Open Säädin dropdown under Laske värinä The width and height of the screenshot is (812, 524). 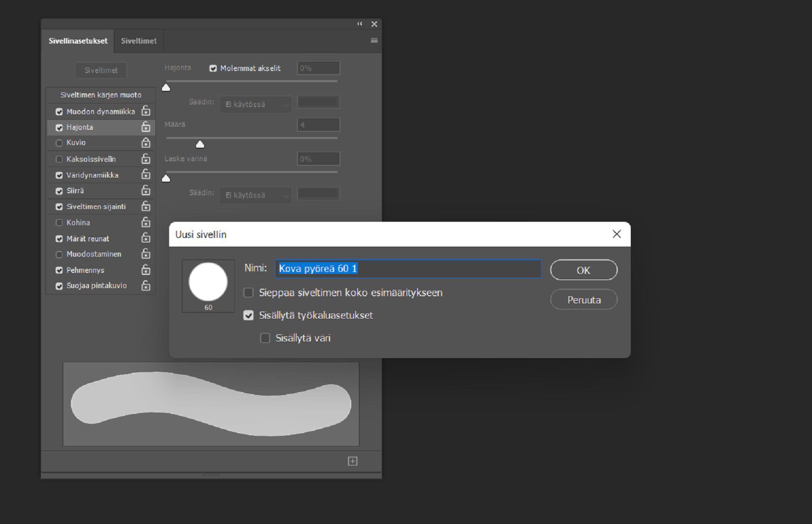pyautogui.click(x=255, y=195)
